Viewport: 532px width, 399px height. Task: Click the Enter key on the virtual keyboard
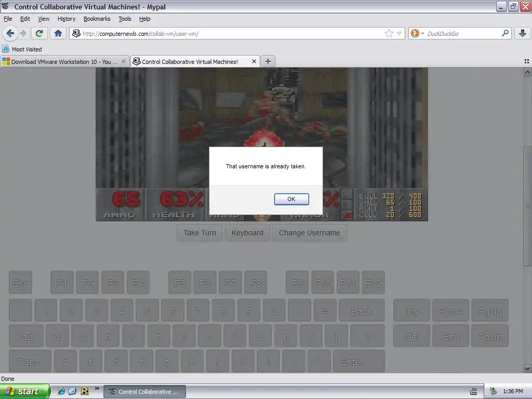[x=358, y=362]
